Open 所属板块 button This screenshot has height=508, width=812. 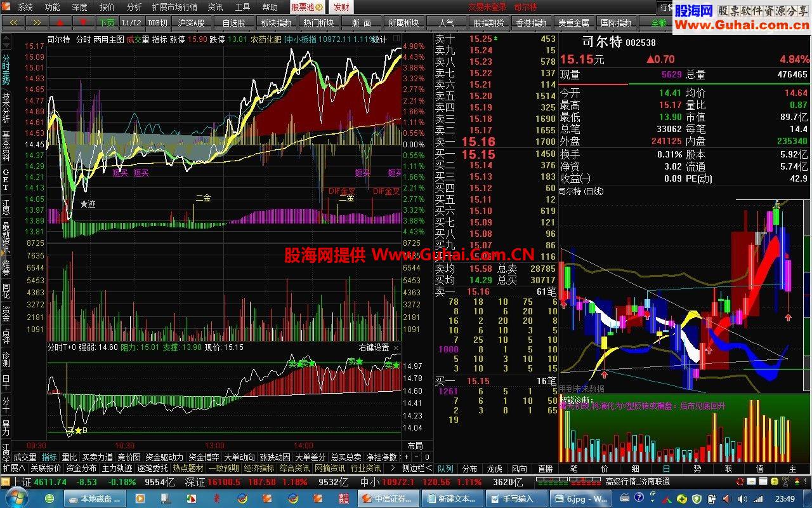click(x=403, y=22)
